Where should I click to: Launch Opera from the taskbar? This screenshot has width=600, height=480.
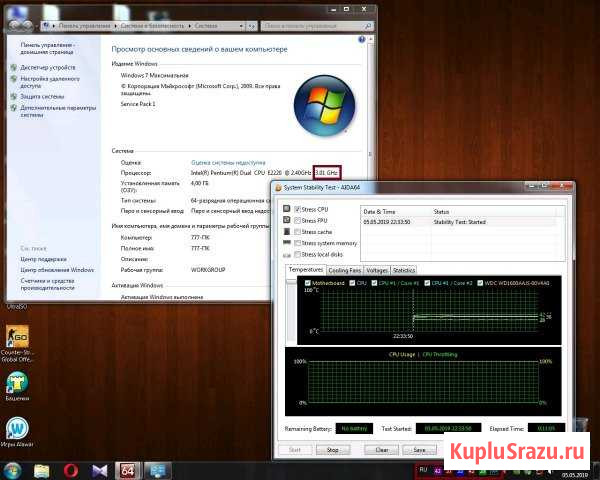point(71,471)
